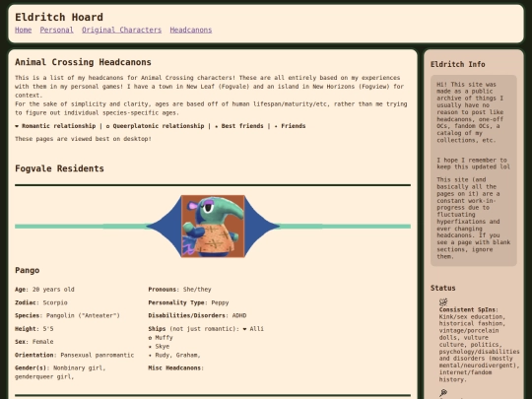This screenshot has width=532, height=399.
Task: Click the Height: 5'5 line
Action: (33, 329)
